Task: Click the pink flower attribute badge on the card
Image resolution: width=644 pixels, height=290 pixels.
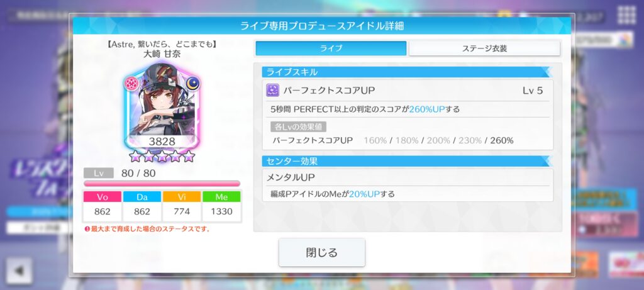Action: pyautogui.click(x=131, y=84)
